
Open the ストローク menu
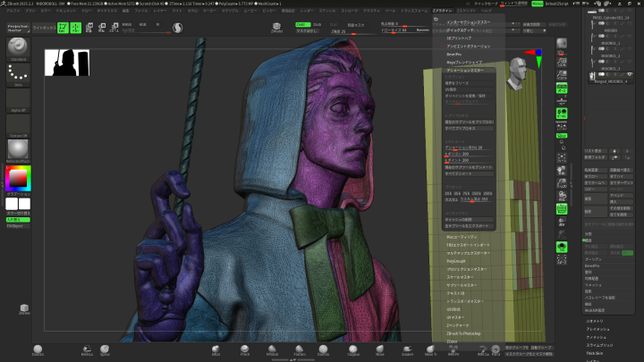coord(349,11)
